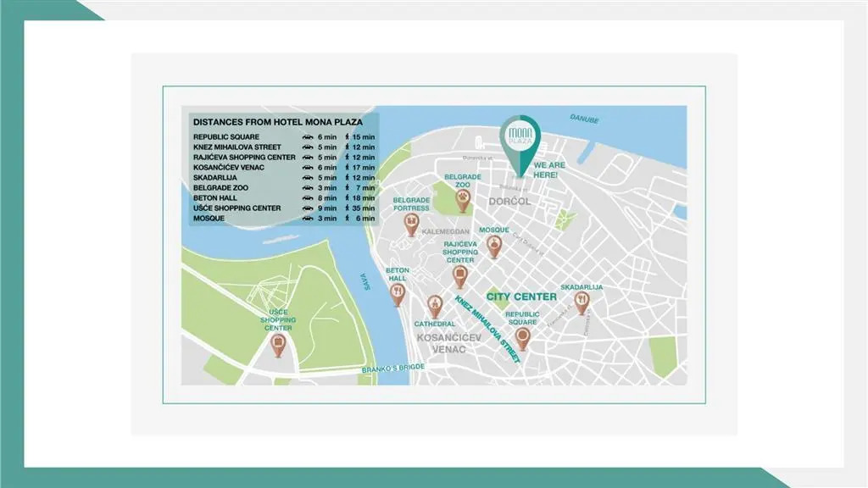Select the Belgrade Zoo map pin
The width and height of the screenshot is (868, 488).
[x=464, y=200]
